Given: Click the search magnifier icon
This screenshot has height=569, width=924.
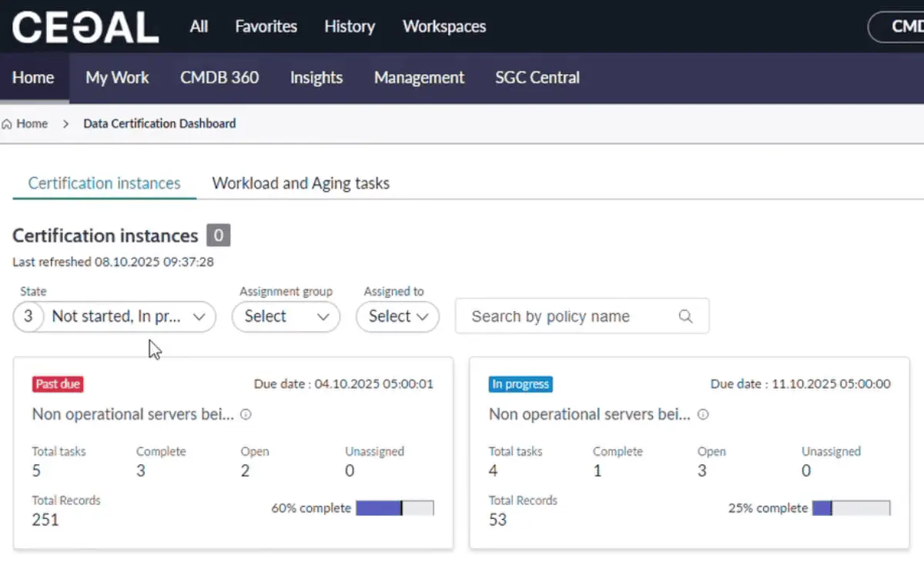Looking at the screenshot, I should coord(685,316).
